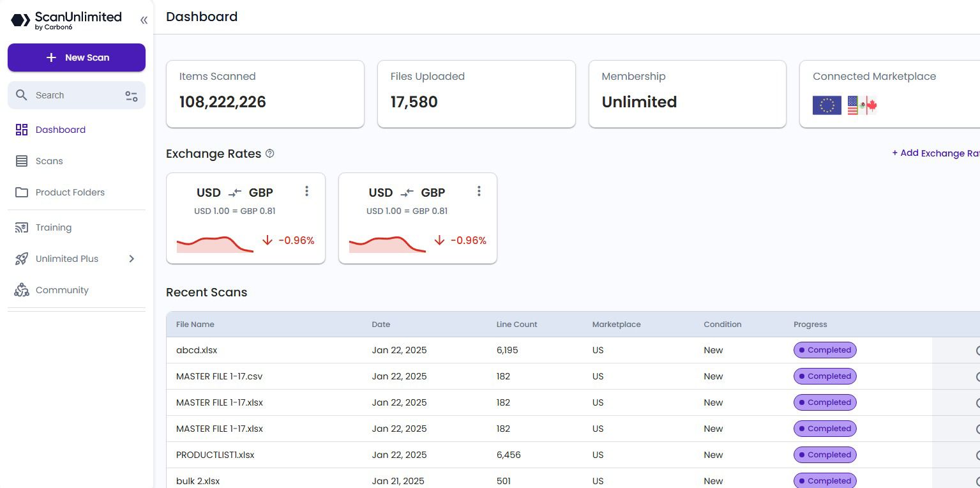Click the first exchange rate trend chart
The image size is (980, 488).
(x=215, y=244)
